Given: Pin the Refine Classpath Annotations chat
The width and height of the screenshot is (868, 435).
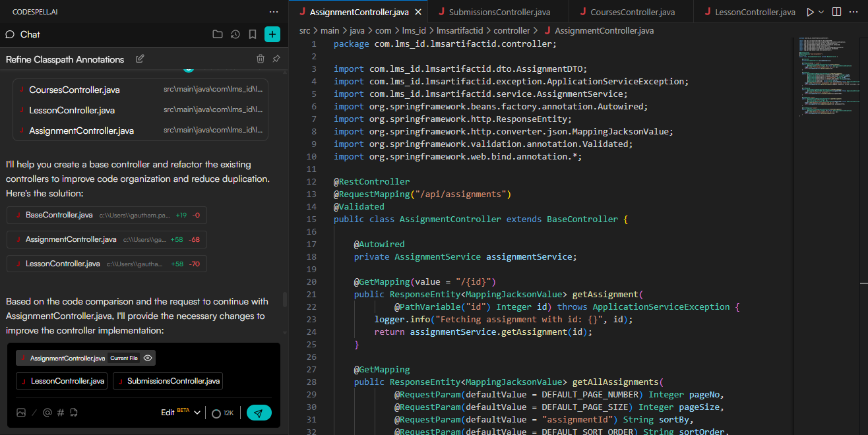Looking at the screenshot, I should coord(276,59).
